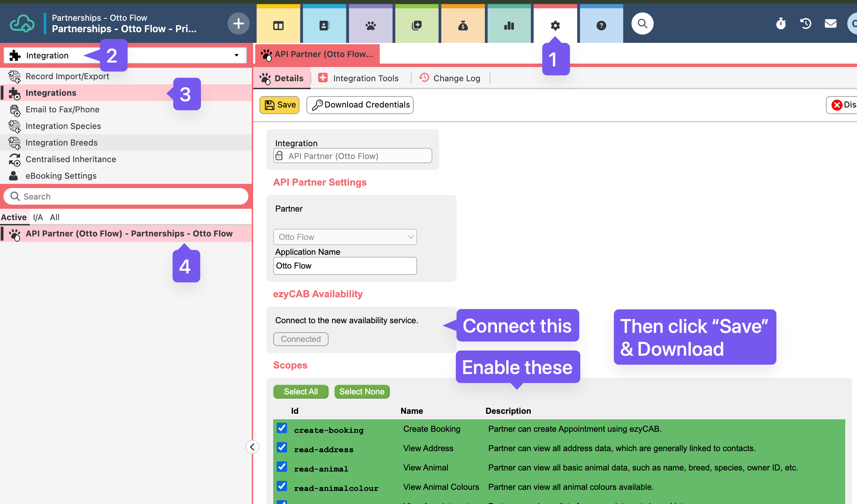857x504 pixels.
Task: Click the Application Name input field
Action: [345, 265]
